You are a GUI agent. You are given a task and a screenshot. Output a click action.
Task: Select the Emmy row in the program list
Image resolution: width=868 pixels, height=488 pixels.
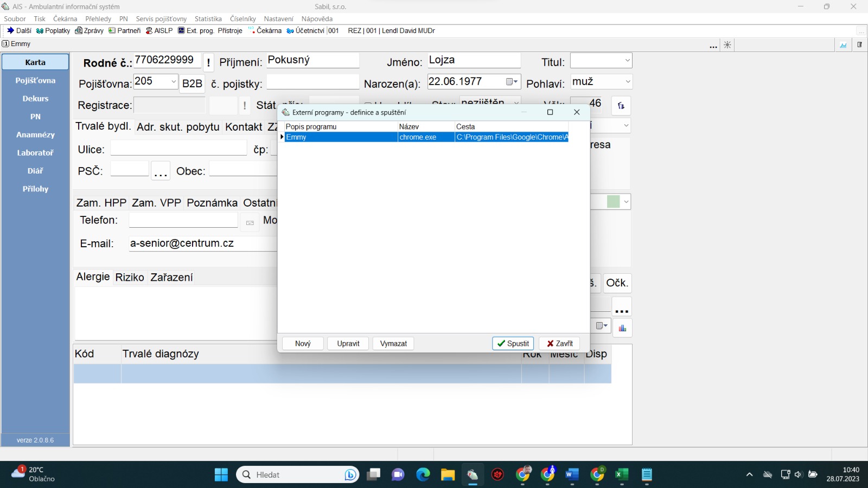426,137
